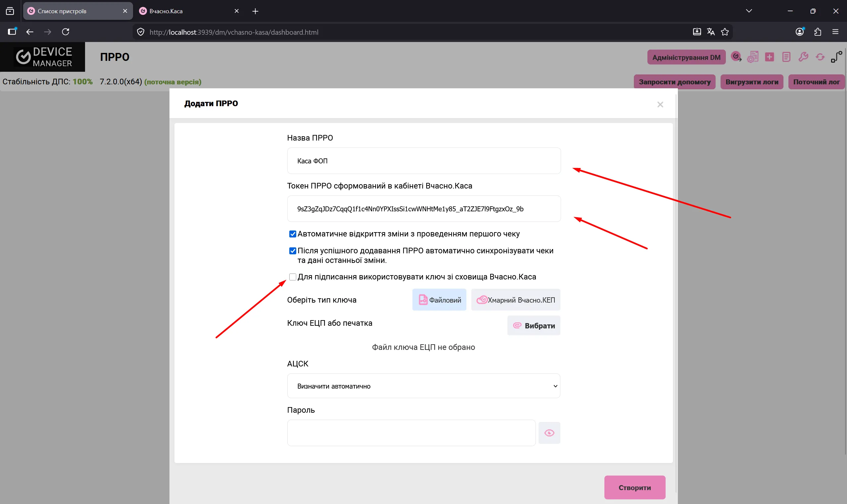This screenshot has height=504, width=847.
Task: Open the browser extensions icon
Action: 818,32
